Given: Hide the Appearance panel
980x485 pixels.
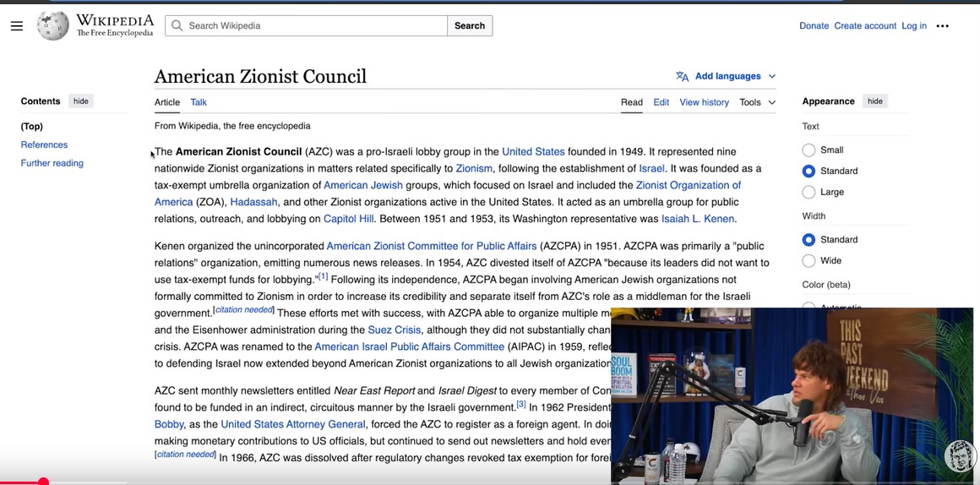Looking at the screenshot, I should (875, 101).
